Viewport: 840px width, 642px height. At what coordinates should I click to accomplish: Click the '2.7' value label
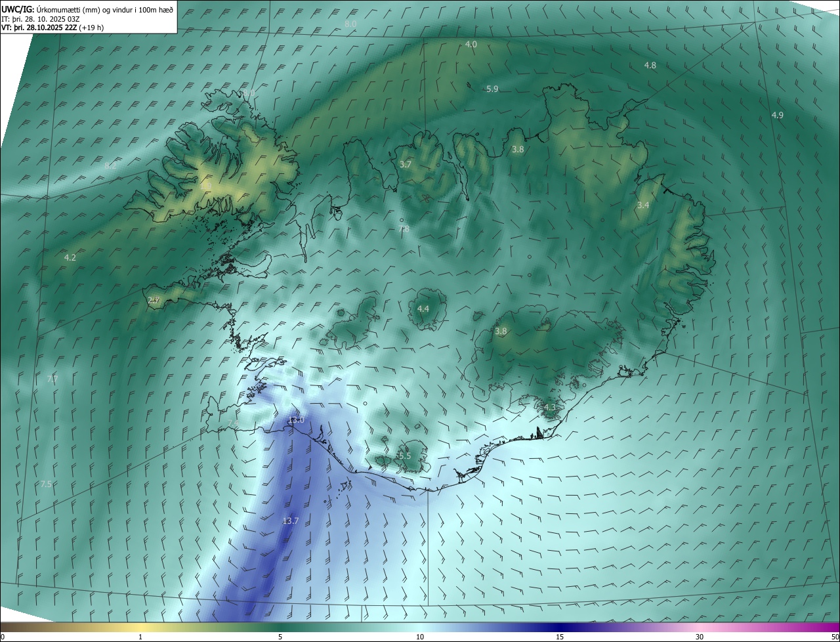[x=154, y=301]
